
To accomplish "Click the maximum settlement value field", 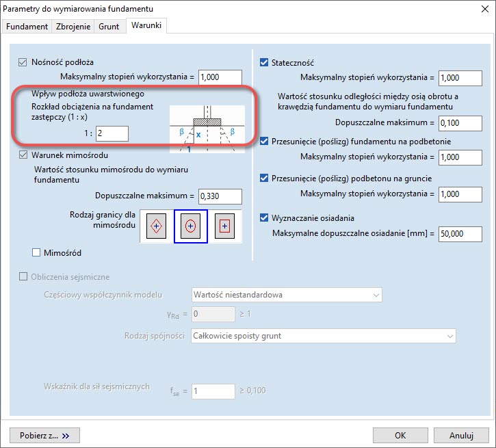I will (x=460, y=234).
